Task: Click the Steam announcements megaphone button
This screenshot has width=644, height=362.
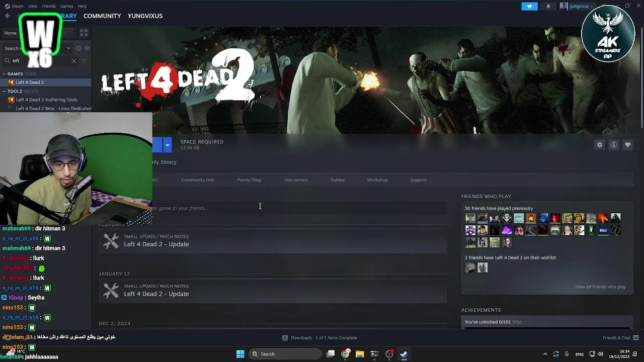Action: [529, 7]
